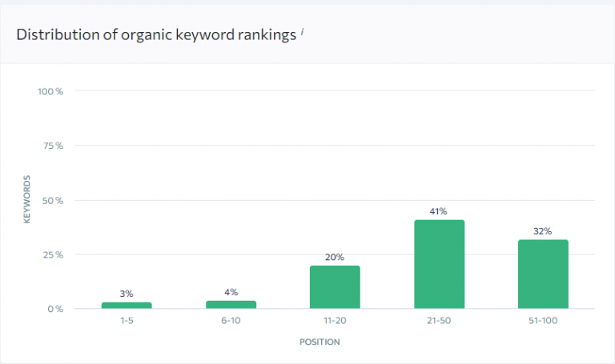Click the Distribution of organic keyword rankings title
615x364 pixels.
[156, 35]
